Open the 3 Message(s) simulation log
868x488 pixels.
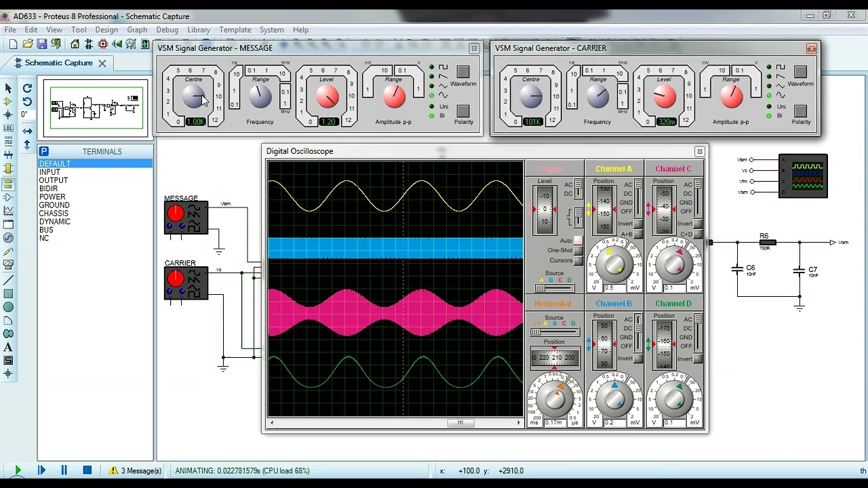(136, 470)
